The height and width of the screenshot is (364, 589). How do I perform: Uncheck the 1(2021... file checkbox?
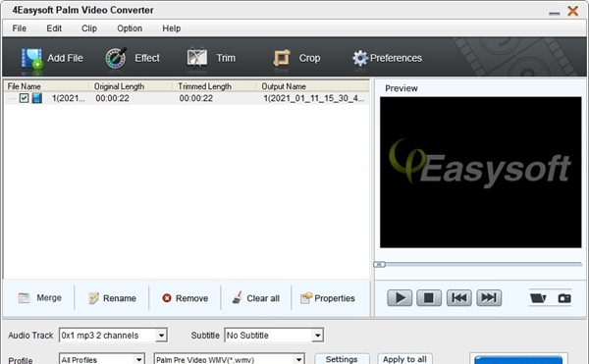click(24, 98)
